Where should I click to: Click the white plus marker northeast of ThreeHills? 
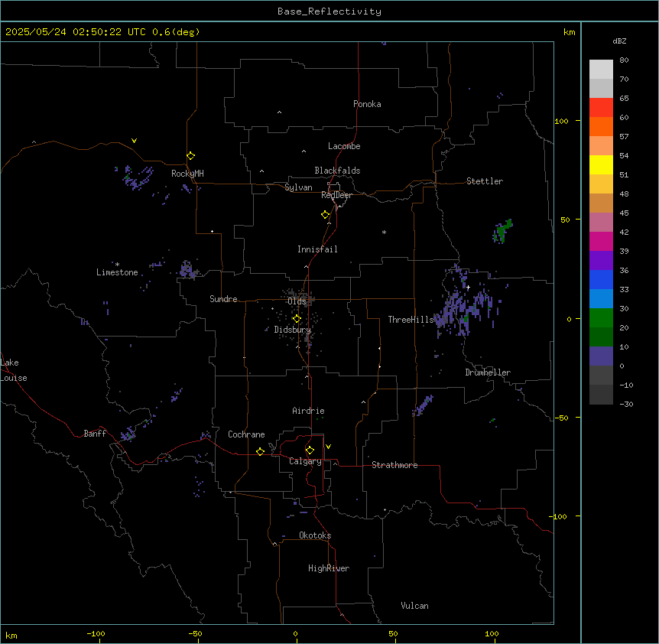468,287
